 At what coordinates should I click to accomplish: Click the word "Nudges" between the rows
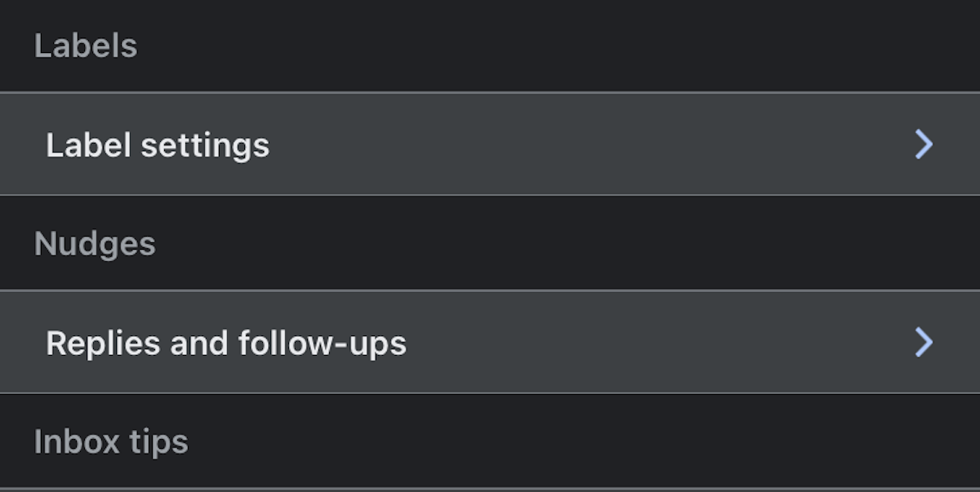coord(95,244)
